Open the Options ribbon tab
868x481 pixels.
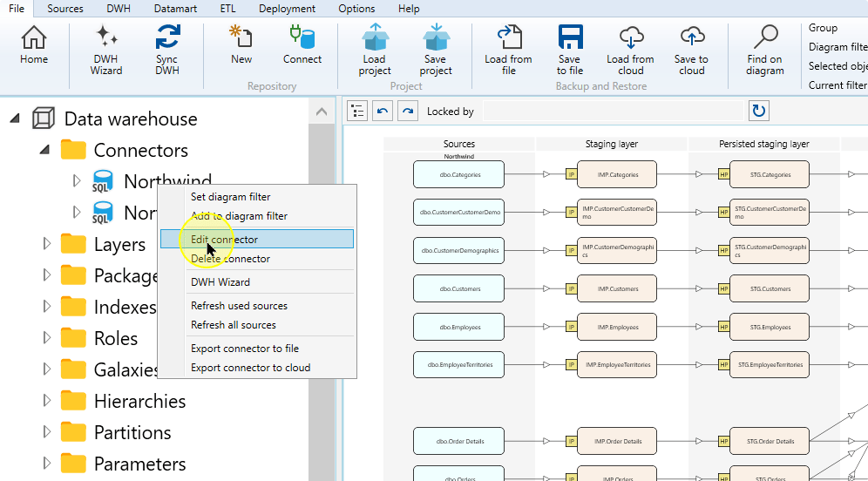tap(356, 9)
